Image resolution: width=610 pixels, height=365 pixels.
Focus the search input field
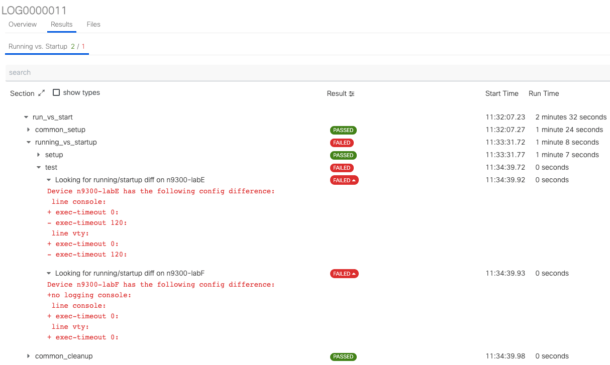(x=307, y=72)
